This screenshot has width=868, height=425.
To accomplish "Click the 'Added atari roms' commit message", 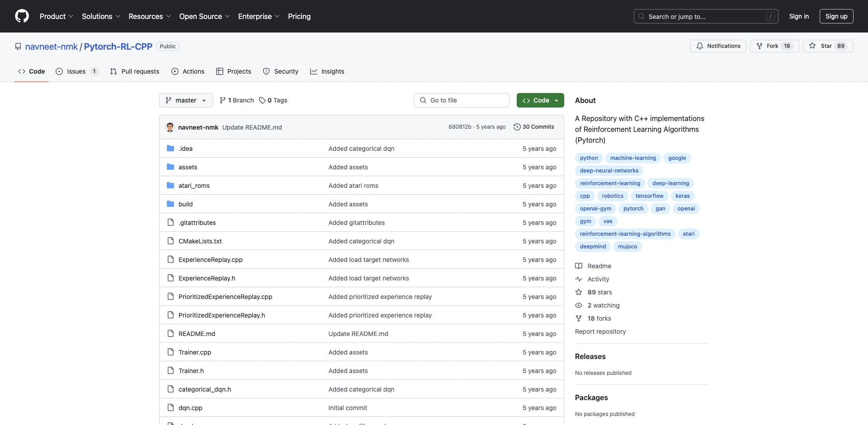I will 353,186.
